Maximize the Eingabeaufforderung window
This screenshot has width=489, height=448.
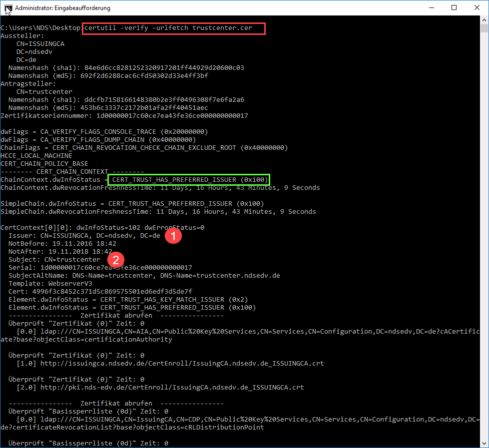454,8
